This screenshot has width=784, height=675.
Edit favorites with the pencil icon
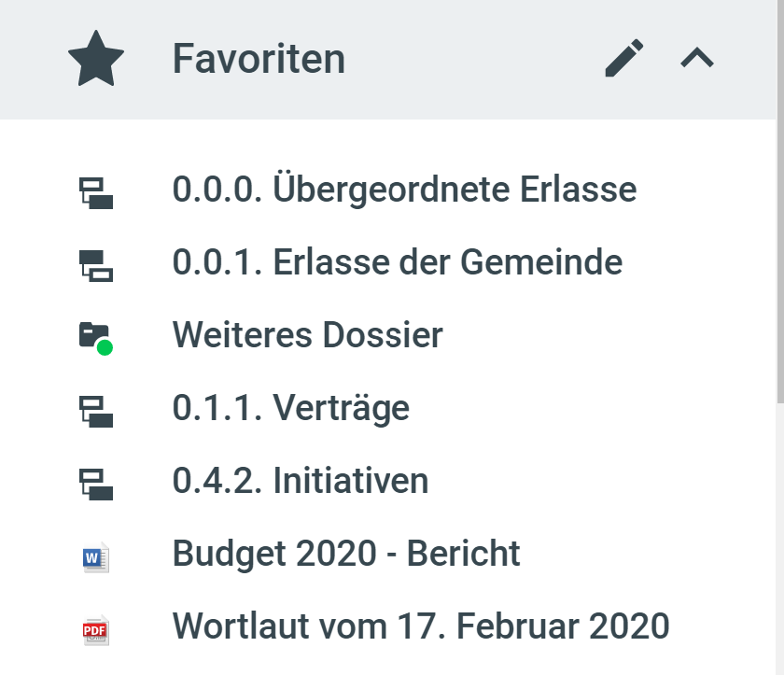[x=624, y=59]
